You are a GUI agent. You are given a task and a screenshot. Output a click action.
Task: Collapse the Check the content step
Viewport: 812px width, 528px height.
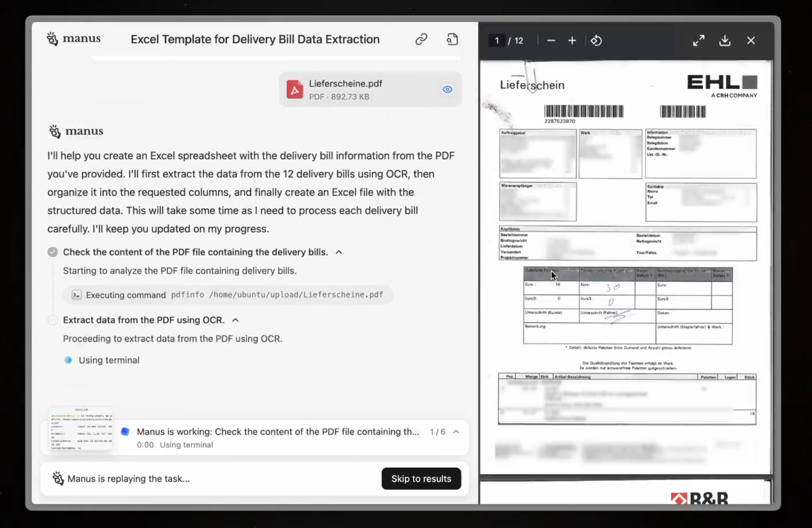(x=339, y=252)
